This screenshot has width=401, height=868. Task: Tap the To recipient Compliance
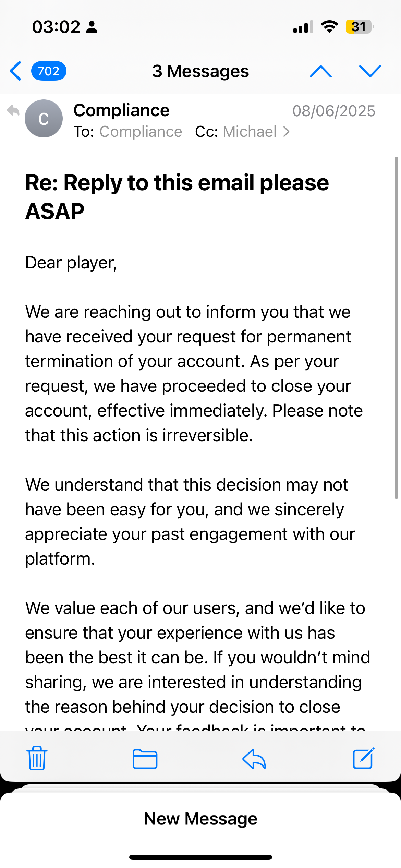click(141, 132)
